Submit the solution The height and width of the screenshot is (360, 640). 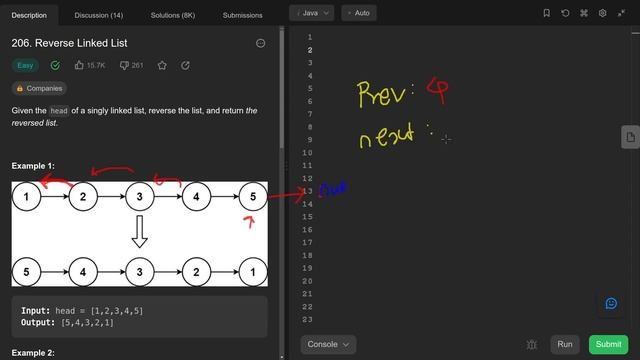pyautogui.click(x=608, y=344)
